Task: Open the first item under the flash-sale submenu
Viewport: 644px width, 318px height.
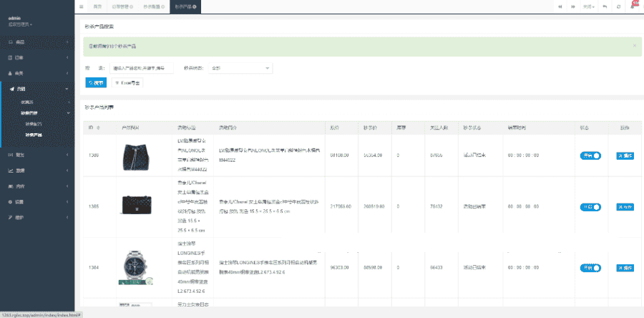Action: [x=34, y=124]
